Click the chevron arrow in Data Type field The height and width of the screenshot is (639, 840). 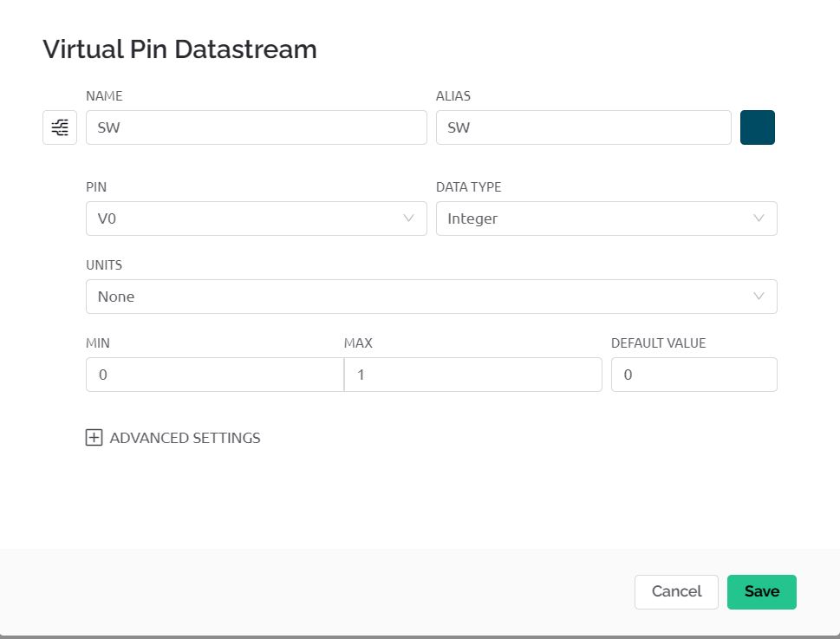759,218
